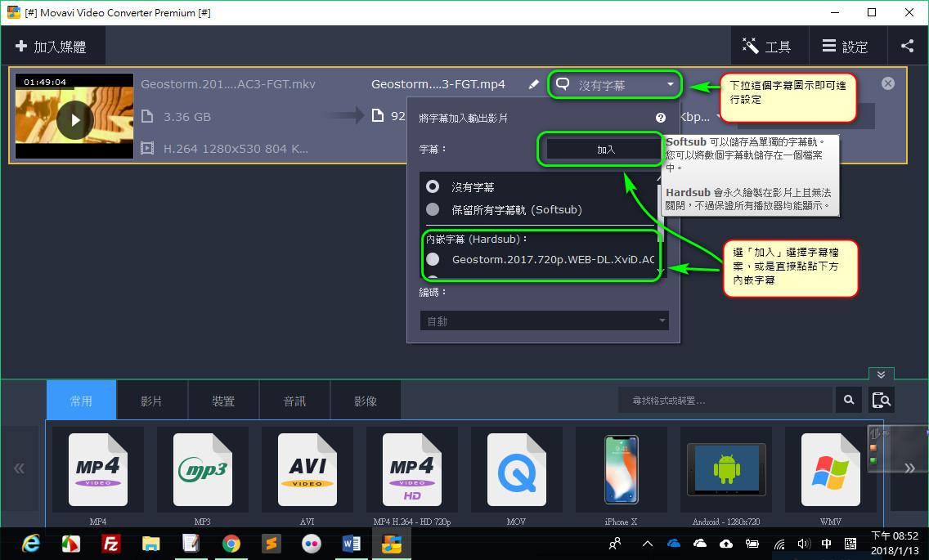Switch to the 常用 tab

(x=81, y=401)
